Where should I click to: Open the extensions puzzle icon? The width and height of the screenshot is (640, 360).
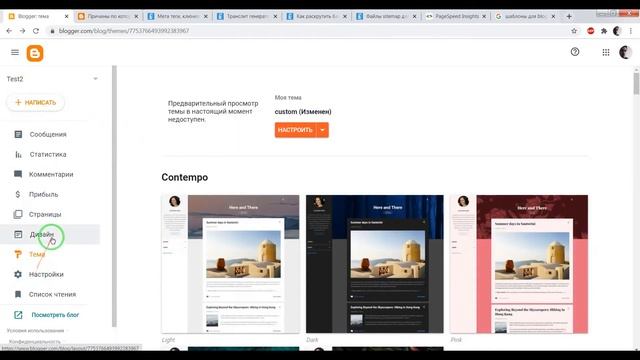click(604, 31)
